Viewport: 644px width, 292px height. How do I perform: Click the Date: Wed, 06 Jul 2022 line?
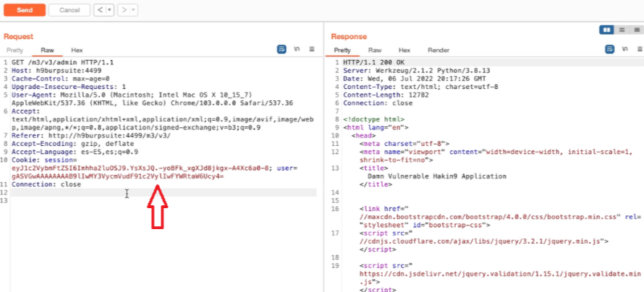tap(415, 79)
